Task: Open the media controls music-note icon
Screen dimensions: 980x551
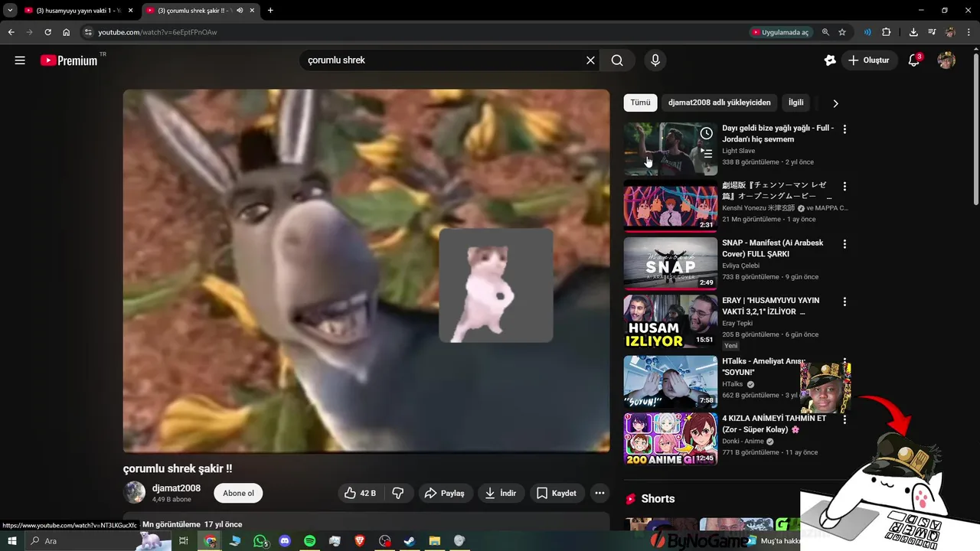Action: coord(932,32)
